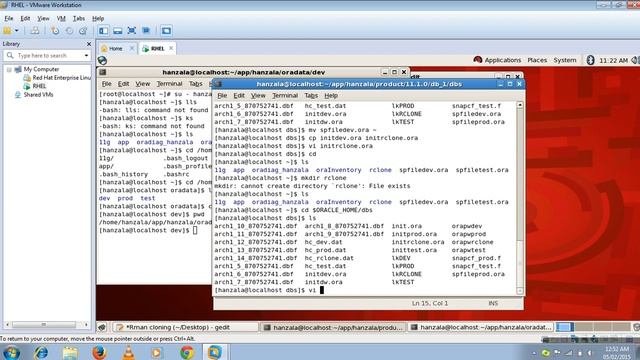Open Terminal menu in oradata/dev terminal

169,84
